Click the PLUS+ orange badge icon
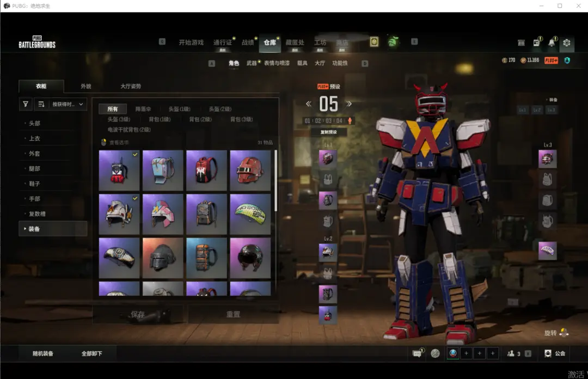 point(551,60)
